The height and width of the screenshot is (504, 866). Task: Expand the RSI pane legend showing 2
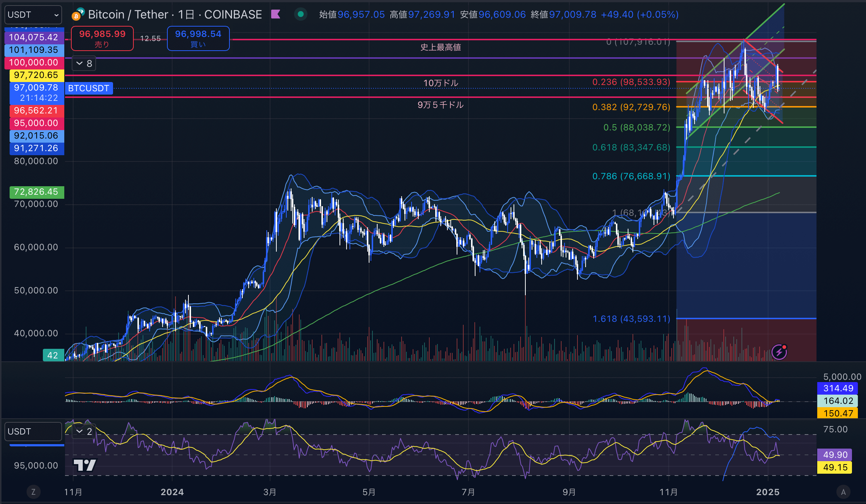84,431
